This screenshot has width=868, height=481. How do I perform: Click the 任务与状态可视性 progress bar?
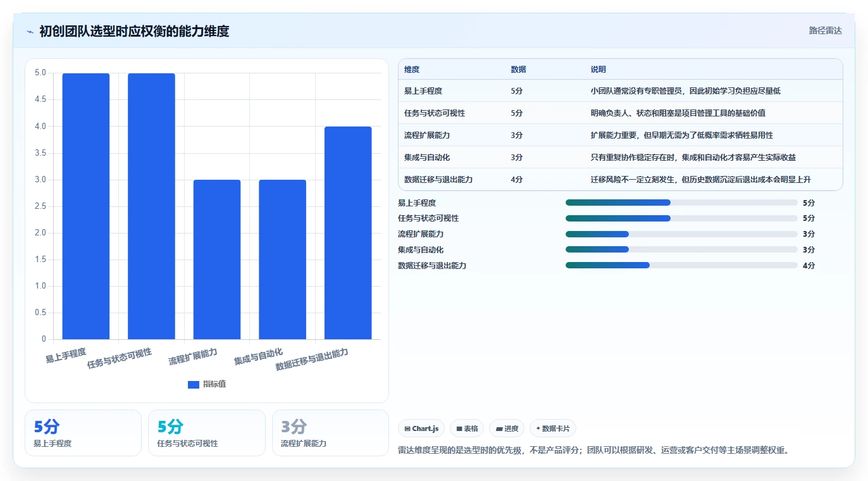681,218
